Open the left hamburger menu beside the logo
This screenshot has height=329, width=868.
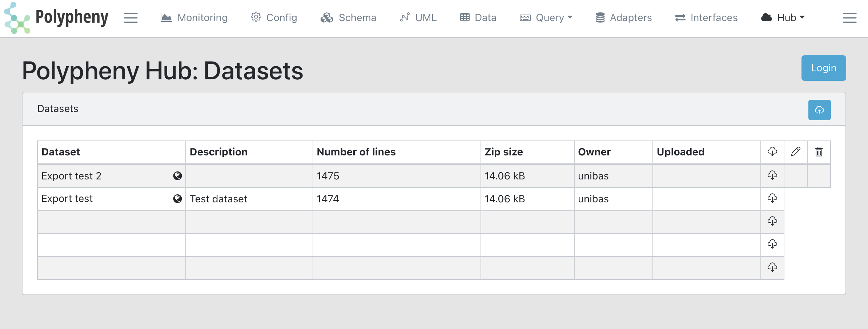131,17
